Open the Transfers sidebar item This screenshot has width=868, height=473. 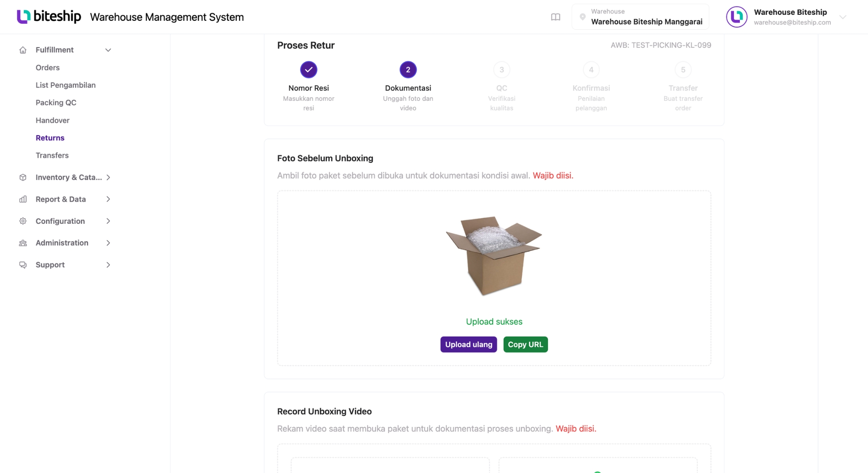pos(52,155)
